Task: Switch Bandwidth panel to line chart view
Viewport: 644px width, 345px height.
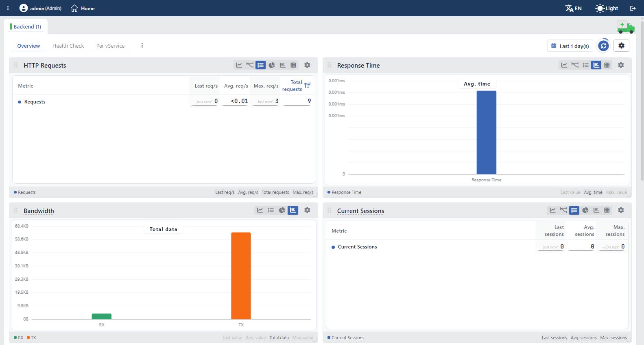Action: point(260,210)
